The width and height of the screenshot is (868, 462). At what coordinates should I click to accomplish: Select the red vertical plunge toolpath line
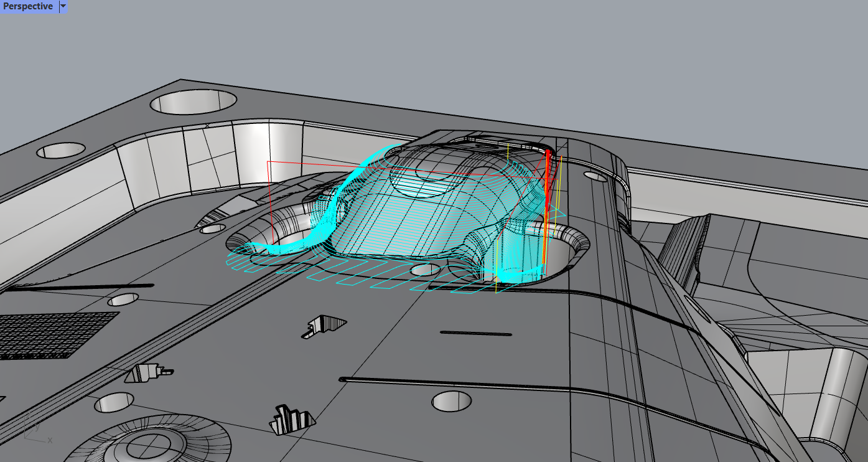[x=547, y=205]
